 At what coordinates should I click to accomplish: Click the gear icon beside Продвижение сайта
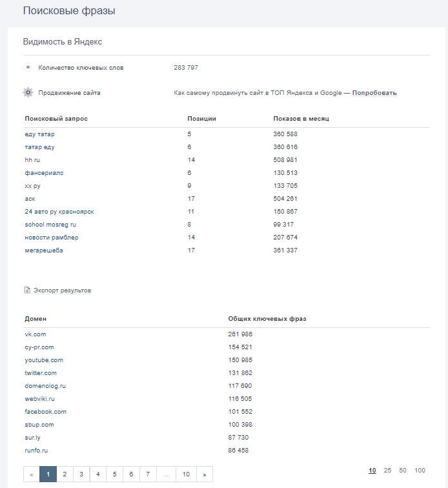(28, 92)
